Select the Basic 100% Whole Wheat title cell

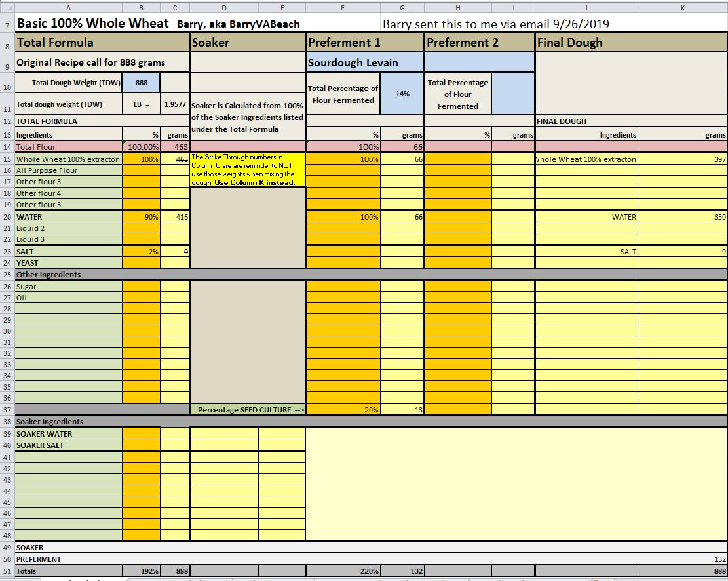tap(92, 23)
